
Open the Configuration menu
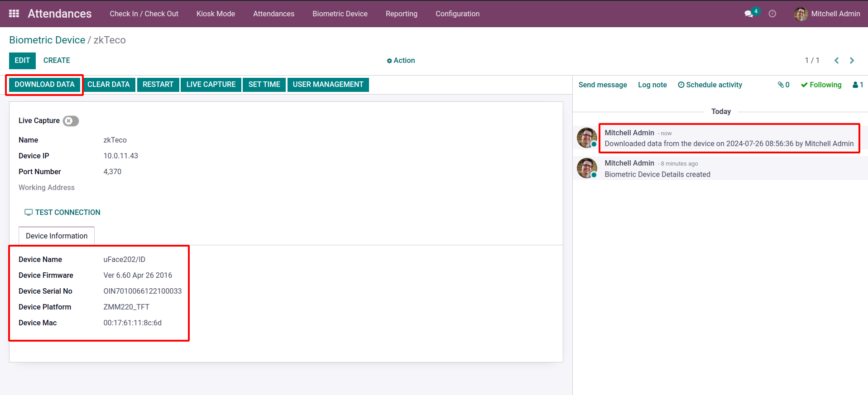(x=457, y=14)
